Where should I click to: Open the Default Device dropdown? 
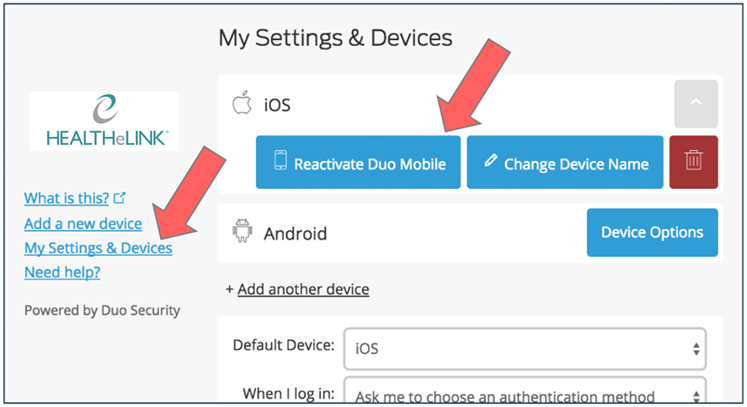[x=525, y=349]
